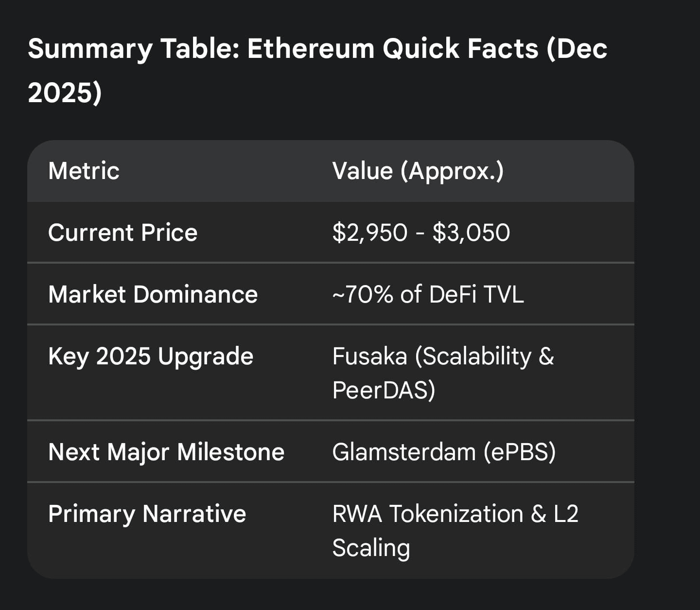Select the Key 2025 Upgrade label
Screen dimensions: 700x610
point(151,356)
